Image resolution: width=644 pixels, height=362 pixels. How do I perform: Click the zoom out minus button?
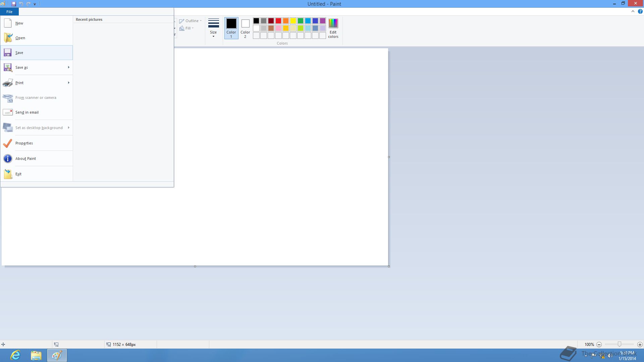tap(599, 345)
